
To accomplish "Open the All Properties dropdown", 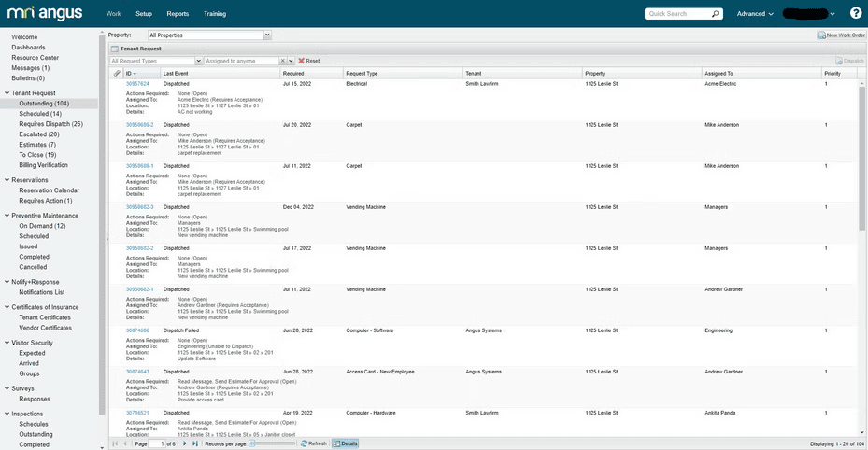I will 267,35.
